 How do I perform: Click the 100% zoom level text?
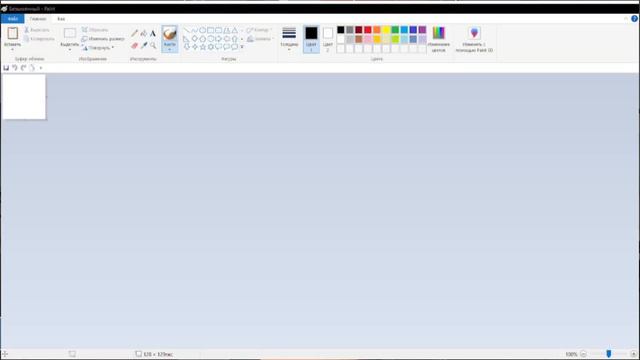tap(571, 354)
